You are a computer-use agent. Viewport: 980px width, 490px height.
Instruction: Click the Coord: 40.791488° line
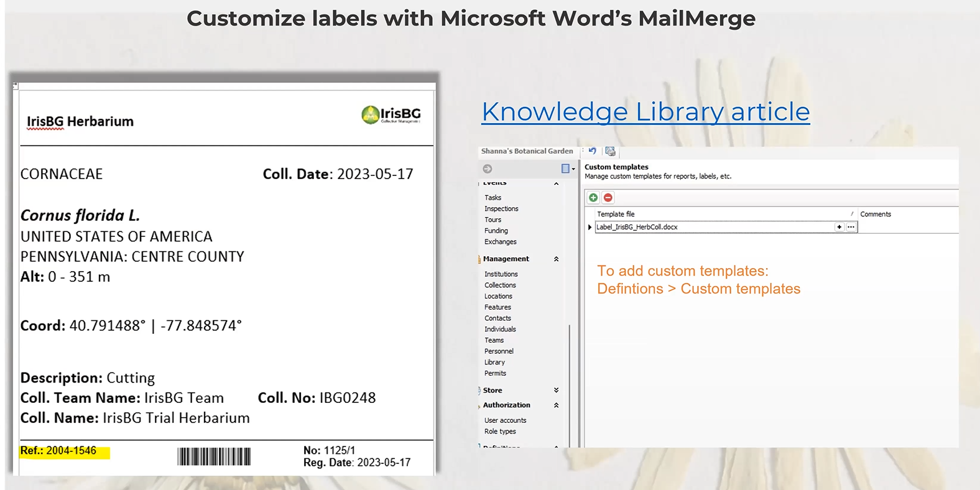[x=131, y=326]
